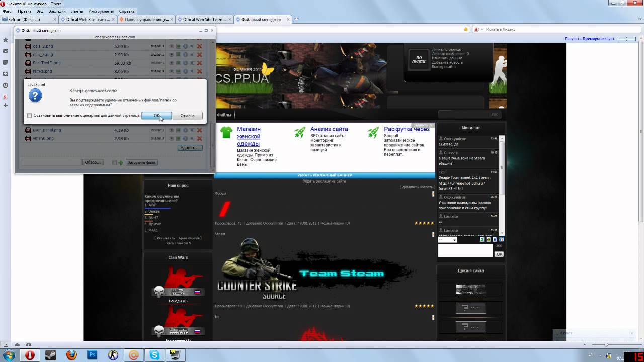The width and height of the screenshot is (644, 362).
Task: Click the Windows Start button
Action: pos(9,355)
